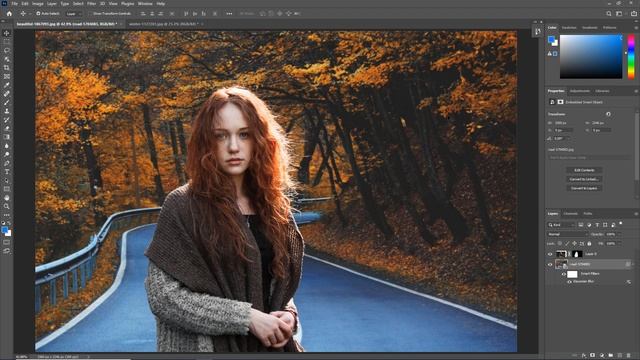Open the Image menu

tap(38, 4)
